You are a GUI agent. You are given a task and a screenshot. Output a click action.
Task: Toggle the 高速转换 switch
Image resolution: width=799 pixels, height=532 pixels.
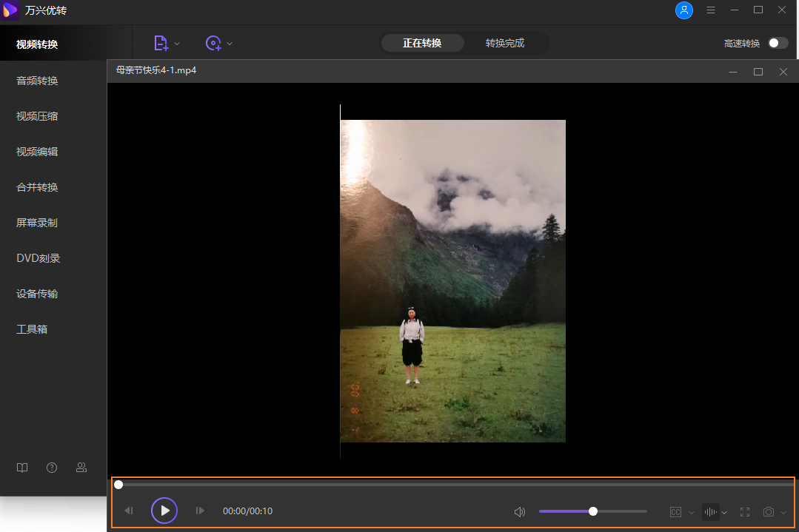778,43
